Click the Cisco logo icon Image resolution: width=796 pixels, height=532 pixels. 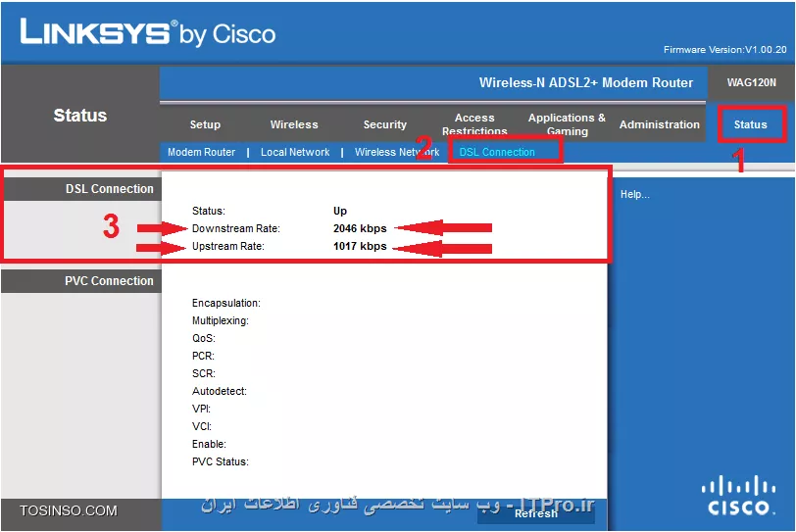coord(738,496)
